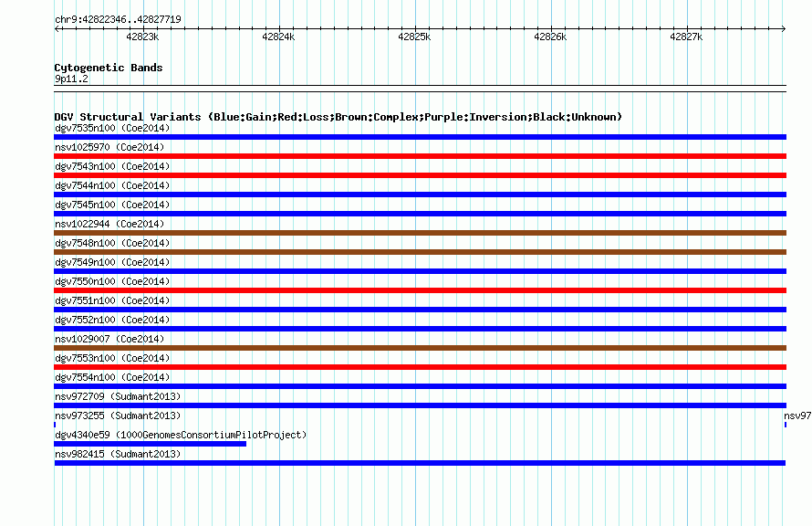Viewport: 812px width, 526px height.
Task: Click the red loss bar under nsv1025970
Action: [420, 156]
